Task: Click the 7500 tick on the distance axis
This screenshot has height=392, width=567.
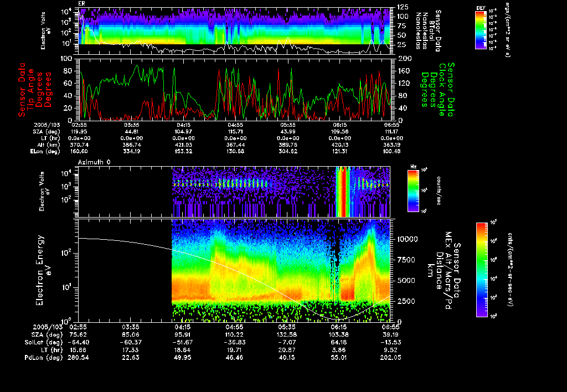Action: pos(405,260)
